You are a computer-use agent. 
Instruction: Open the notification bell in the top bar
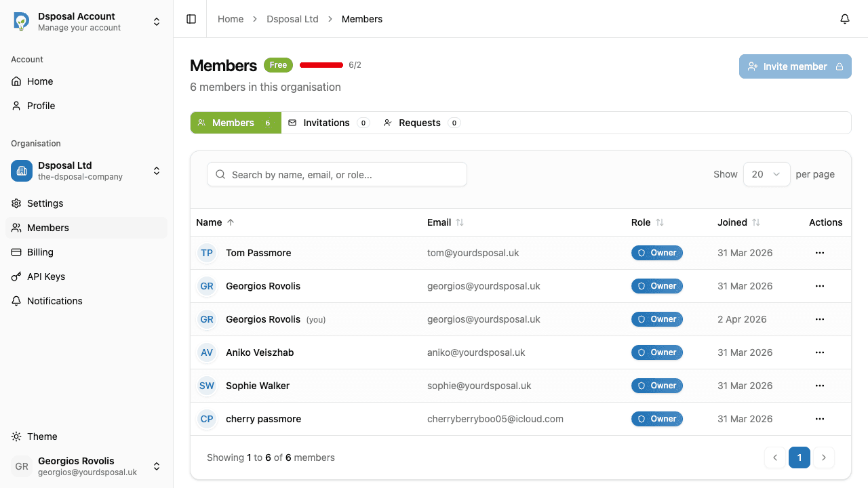point(844,18)
